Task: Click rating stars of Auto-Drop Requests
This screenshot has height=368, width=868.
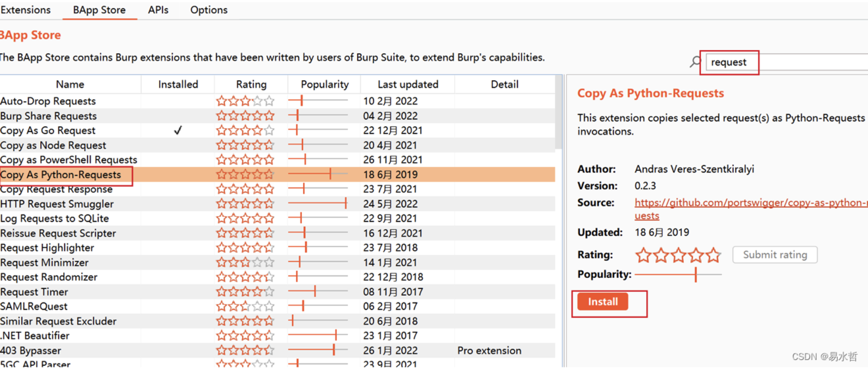Action: [x=245, y=101]
